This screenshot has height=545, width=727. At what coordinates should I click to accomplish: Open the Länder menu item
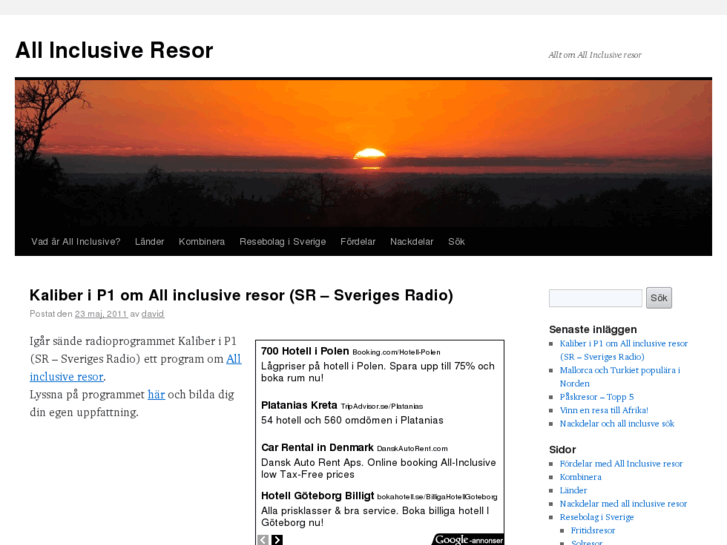[149, 242]
